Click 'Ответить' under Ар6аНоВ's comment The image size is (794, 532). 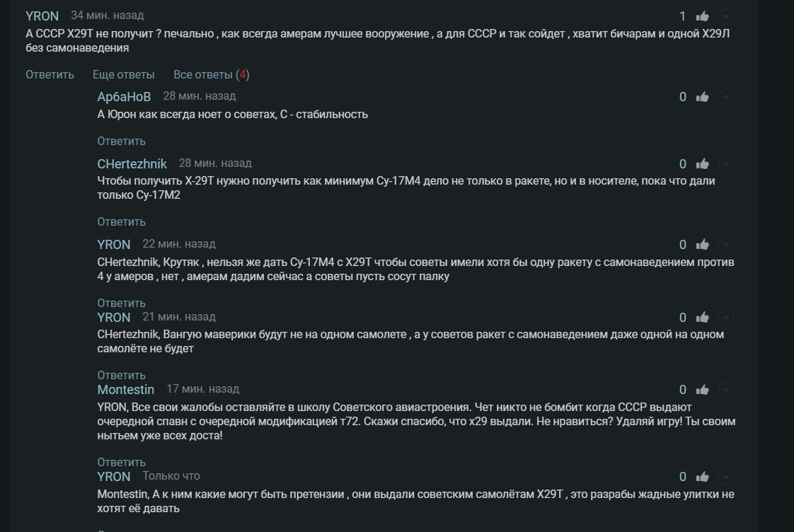121,141
